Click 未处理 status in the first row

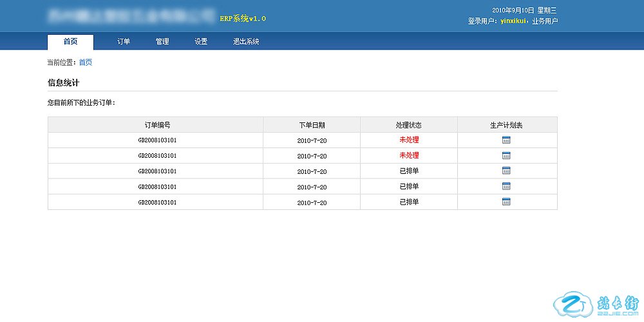click(x=409, y=140)
